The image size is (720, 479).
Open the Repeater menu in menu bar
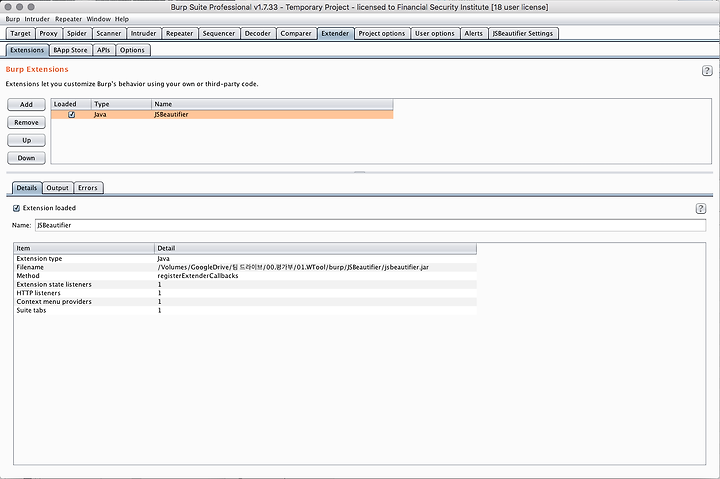click(x=68, y=19)
